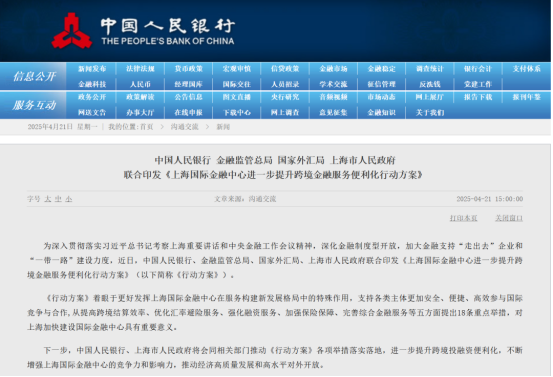Click the 信息公开 section header

click(x=34, y=76)
